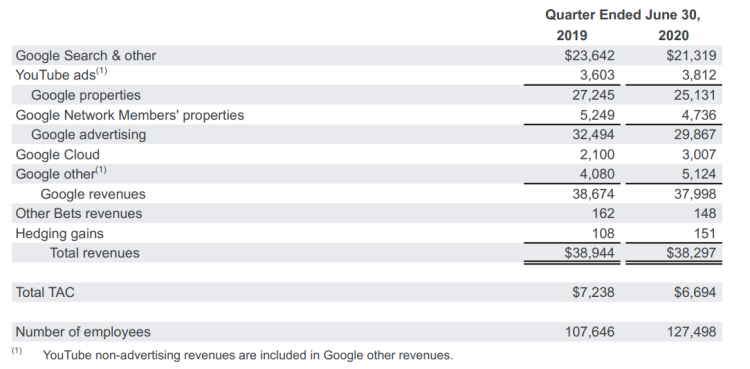Image resolution: width=750 pixels, height=369 pixels.
Task: Click the YouTube non-advertising revenues footnote text
Action: pos(247,356)
